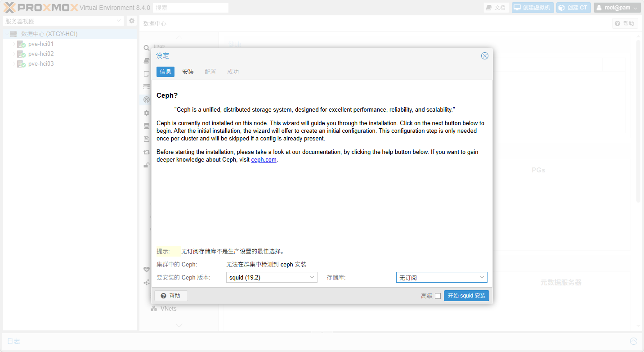This screenshot has width=644, height=352.
Task: Click the 帮助 button inside the dialog
Action: click(x=171, y=296)
